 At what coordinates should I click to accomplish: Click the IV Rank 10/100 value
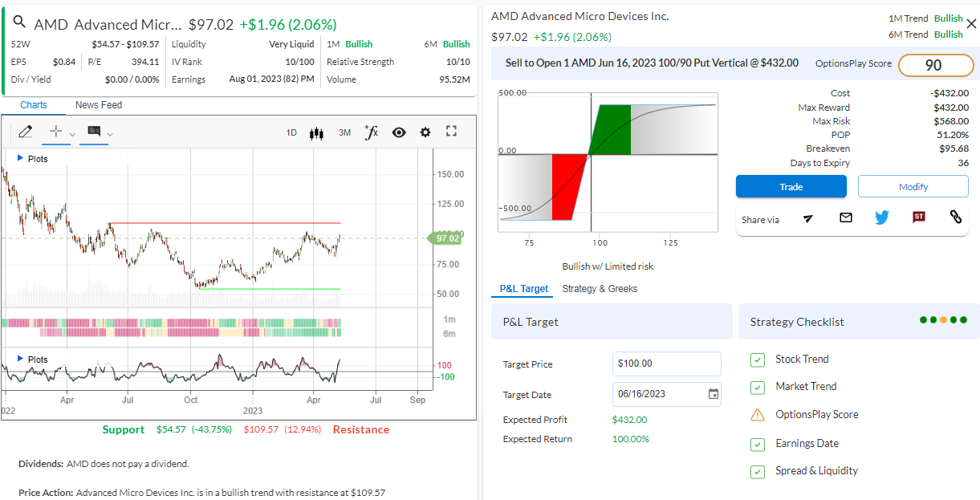click(x=300, y=62)
